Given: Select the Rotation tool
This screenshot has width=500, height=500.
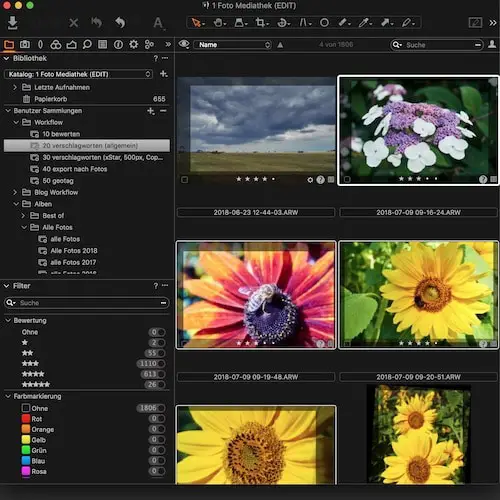Looking at the screenshot, I should click(x=284, y=23).
